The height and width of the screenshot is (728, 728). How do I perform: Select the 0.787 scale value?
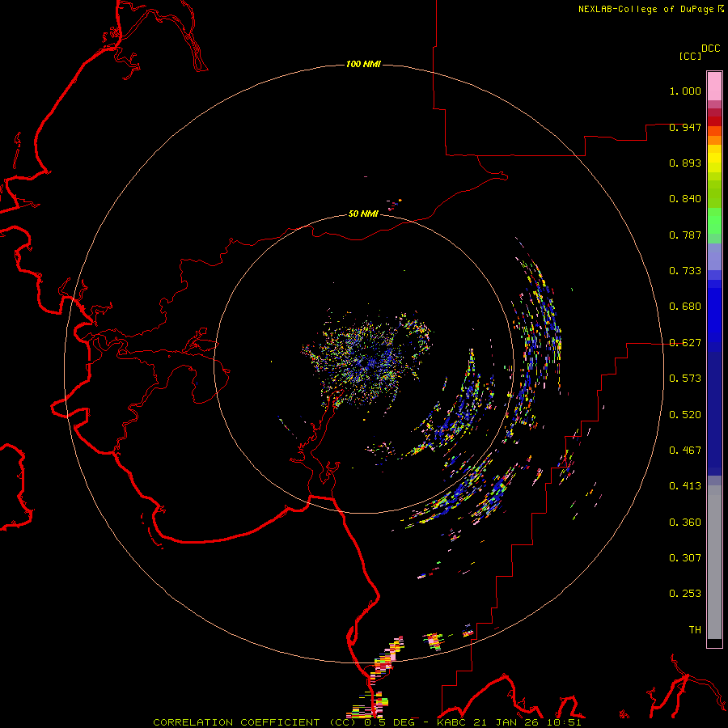(x=685, y=235)
